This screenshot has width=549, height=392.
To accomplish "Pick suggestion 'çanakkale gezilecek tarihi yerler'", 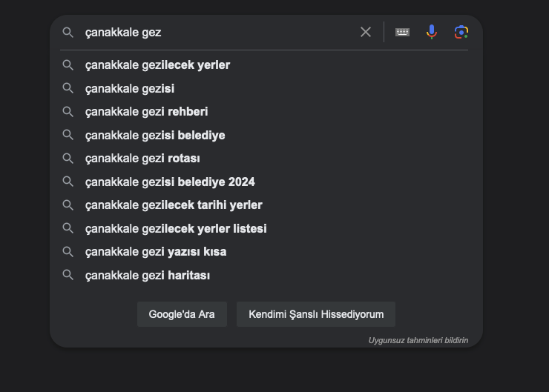I will [x=266, y=205].
